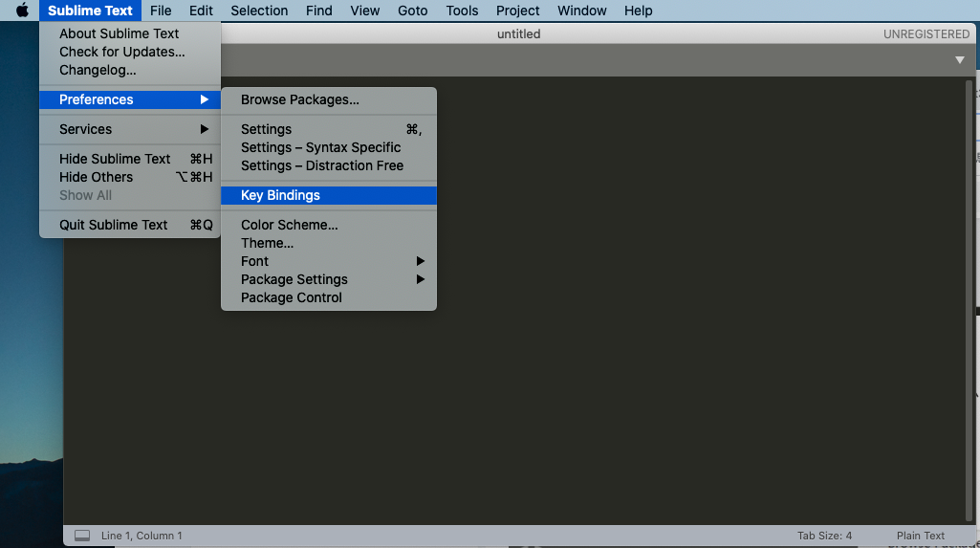Open Settings – Syntax Specific
Viewport: 980px width, 548px height.
tap(329, 147)
